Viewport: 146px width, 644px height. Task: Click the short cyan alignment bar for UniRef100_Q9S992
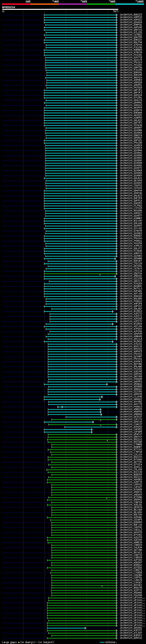67,628
